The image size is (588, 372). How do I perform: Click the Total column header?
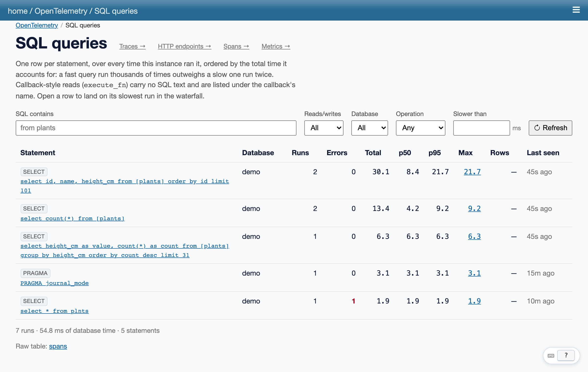[x=373, y=153]
